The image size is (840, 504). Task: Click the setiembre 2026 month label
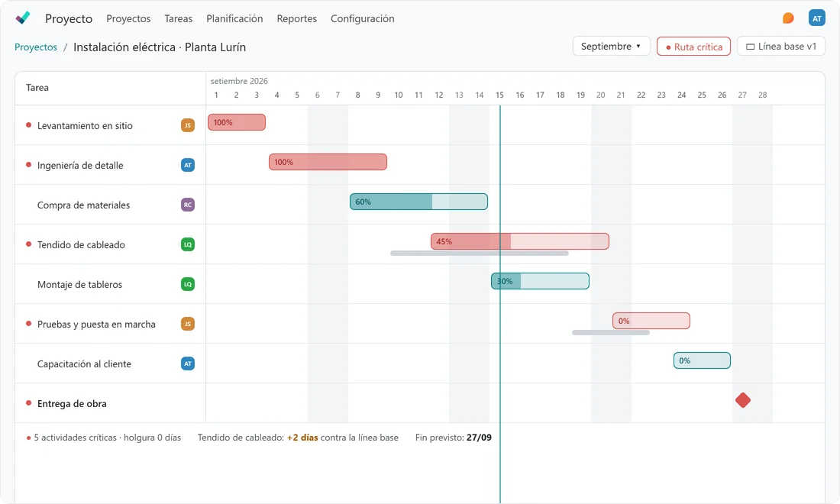coord(239,81)
